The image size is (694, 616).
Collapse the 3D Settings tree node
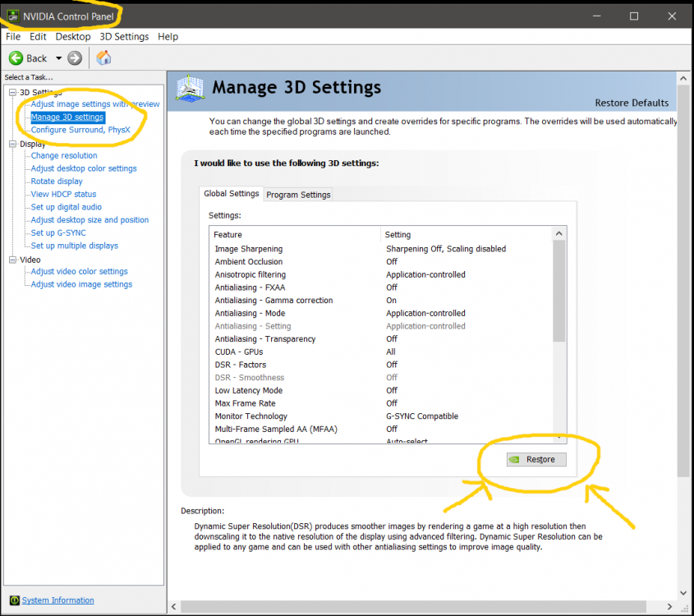12,92
